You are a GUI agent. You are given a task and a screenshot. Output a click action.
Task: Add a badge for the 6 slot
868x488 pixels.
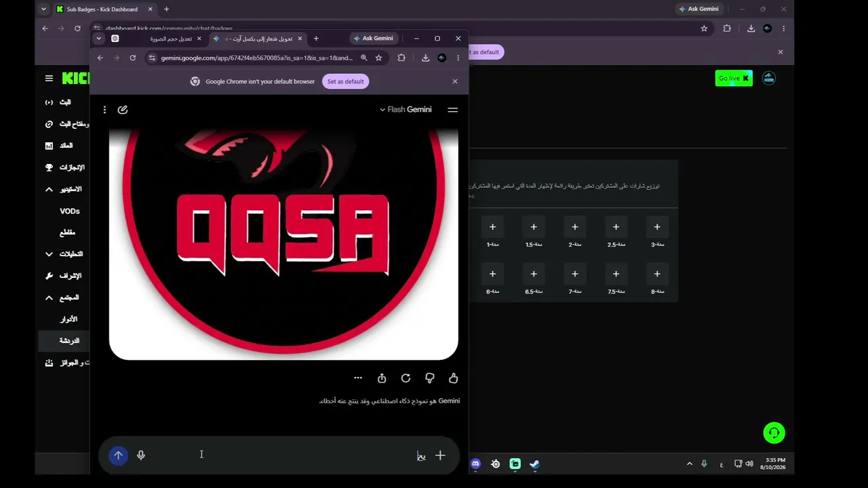point(492,274)
